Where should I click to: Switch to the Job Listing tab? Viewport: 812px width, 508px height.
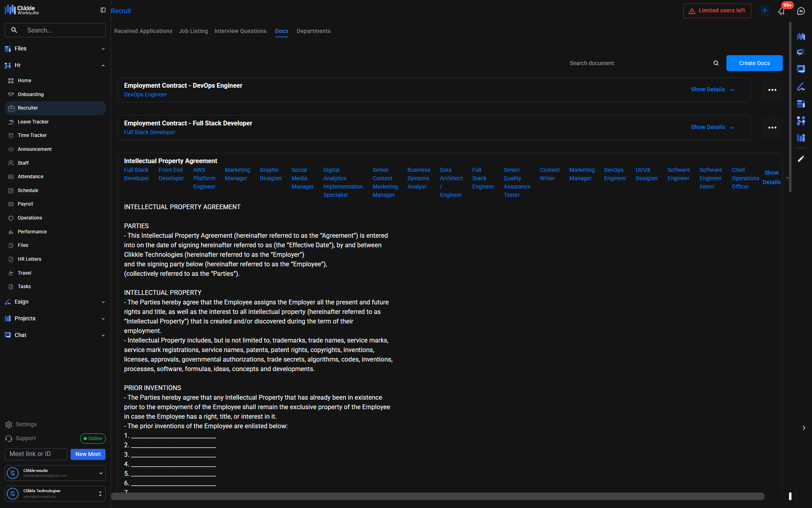(193, 31)
